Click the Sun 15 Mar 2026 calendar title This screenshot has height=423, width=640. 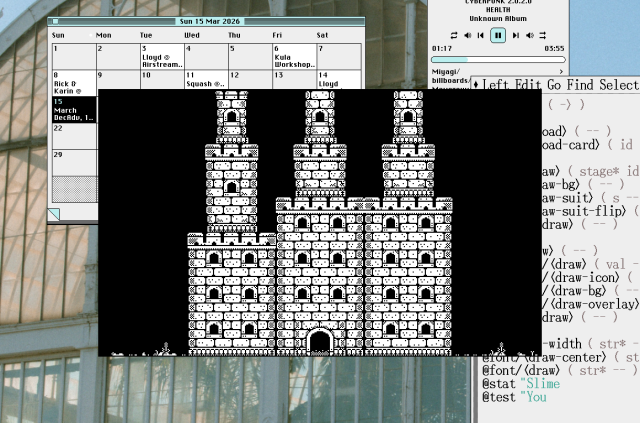click(x=210, y=21)
